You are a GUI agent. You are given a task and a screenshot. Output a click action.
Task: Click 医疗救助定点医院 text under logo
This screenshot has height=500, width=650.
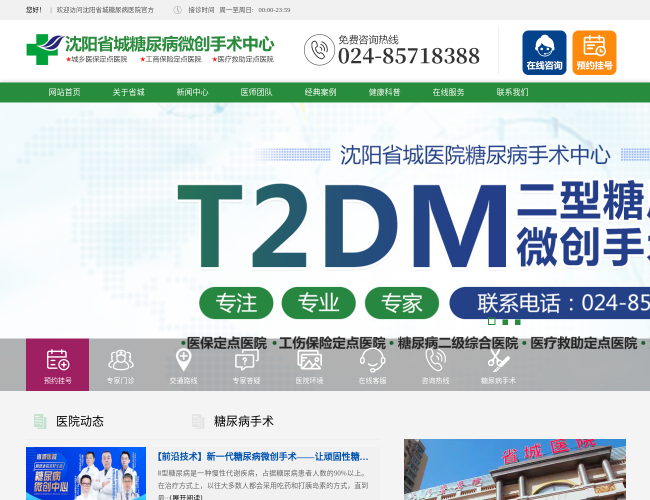tap(243, 59)
